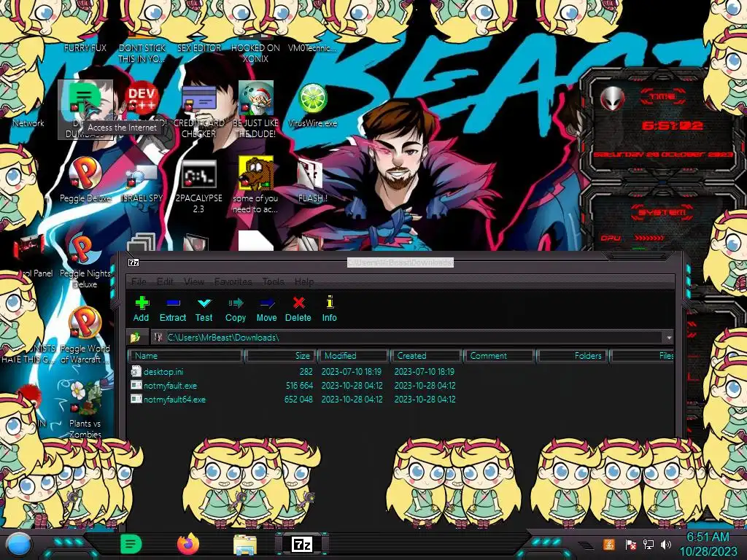The width and height of the screenshot is (747, 560).
Task: Click the orange Java tray icon
Action: click(x=608, y=544)
